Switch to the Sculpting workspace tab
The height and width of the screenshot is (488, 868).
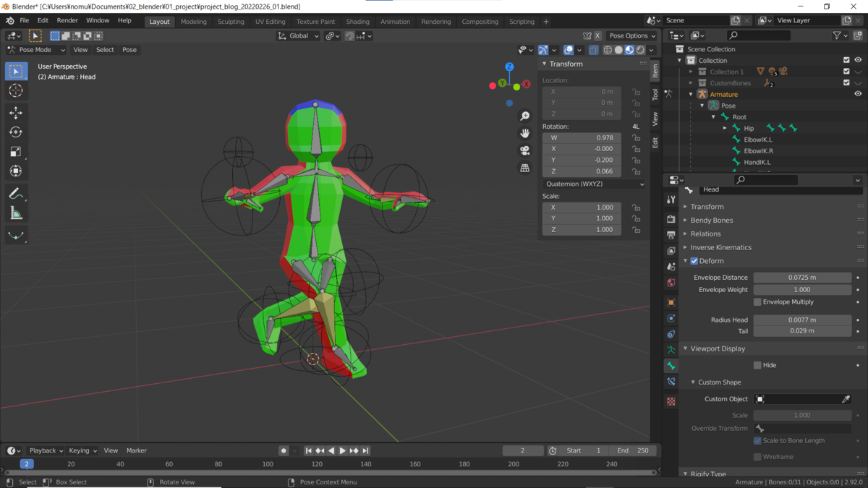coord(231,22)
